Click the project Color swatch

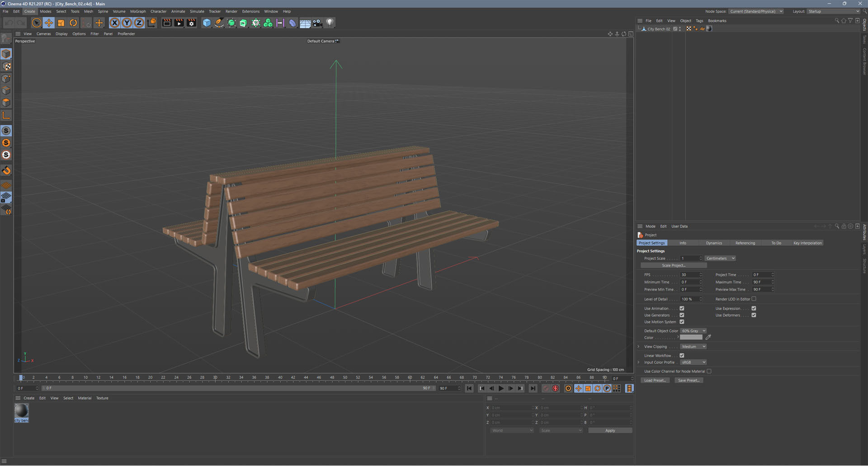click(691, 338)
